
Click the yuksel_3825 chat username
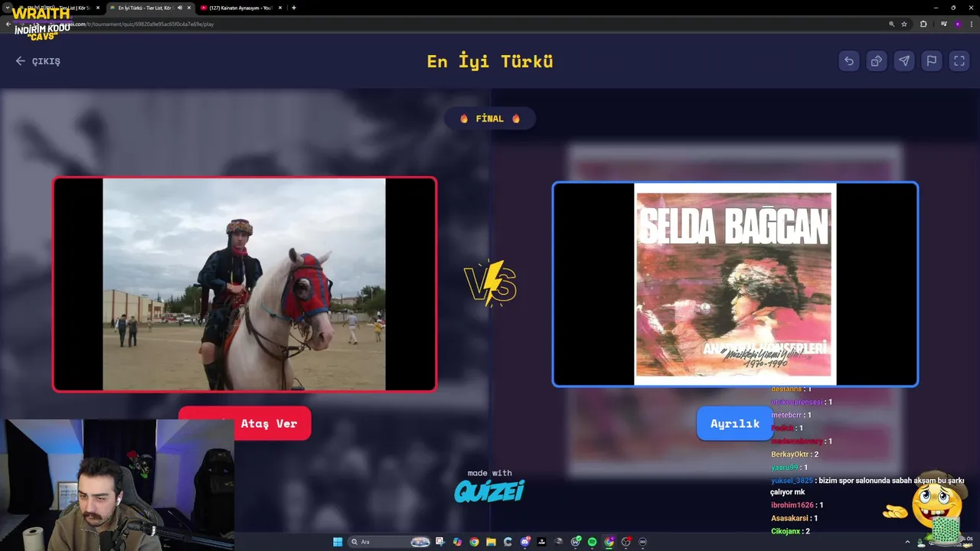[792, 481]
